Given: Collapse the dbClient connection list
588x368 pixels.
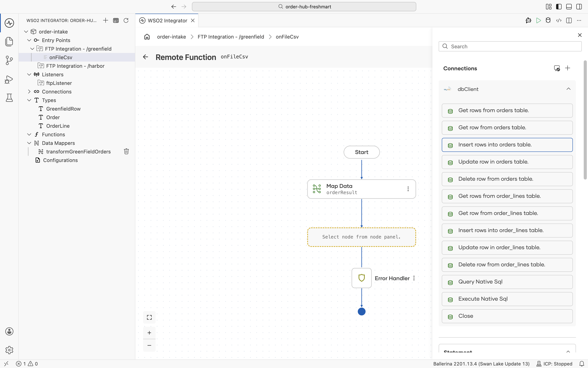Looking at the screenshot, I should (x=568, y=89).
